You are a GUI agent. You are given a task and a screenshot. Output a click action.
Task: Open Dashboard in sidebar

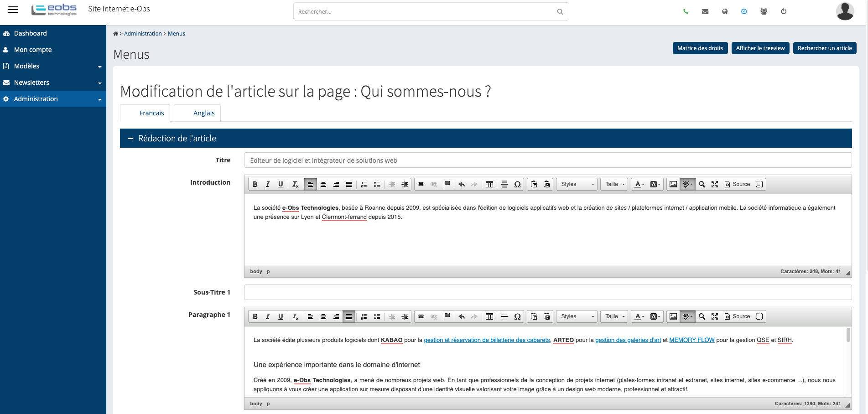[53, 33]
